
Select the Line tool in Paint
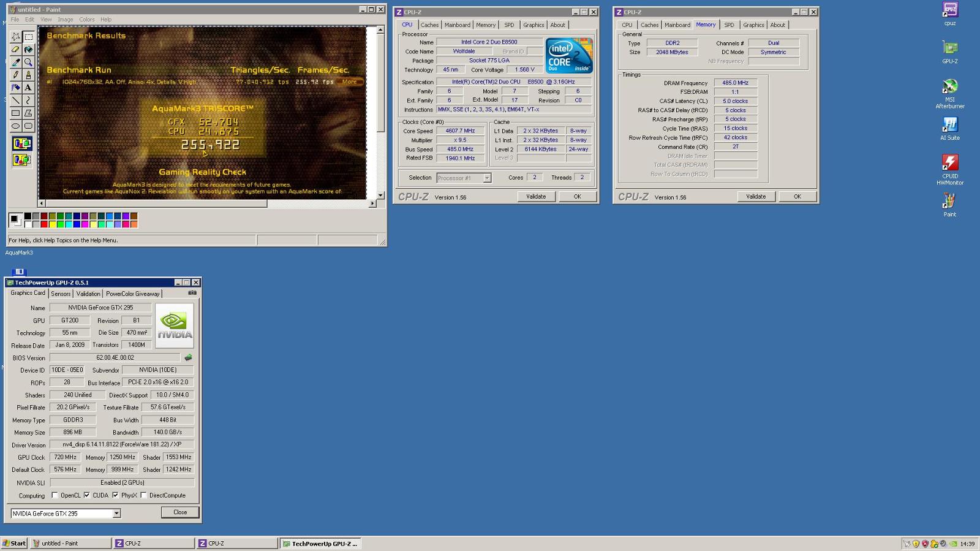point(15,101)
